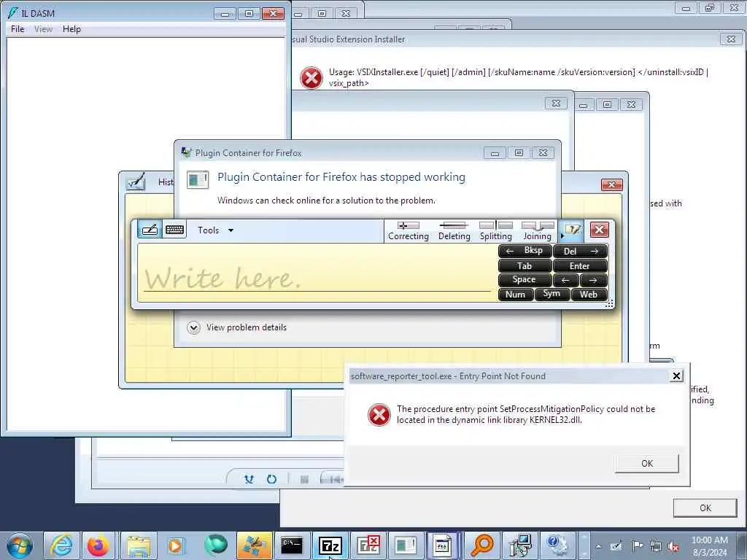Open the Sym symbols panel
The image size is (747, 560).
552,295
